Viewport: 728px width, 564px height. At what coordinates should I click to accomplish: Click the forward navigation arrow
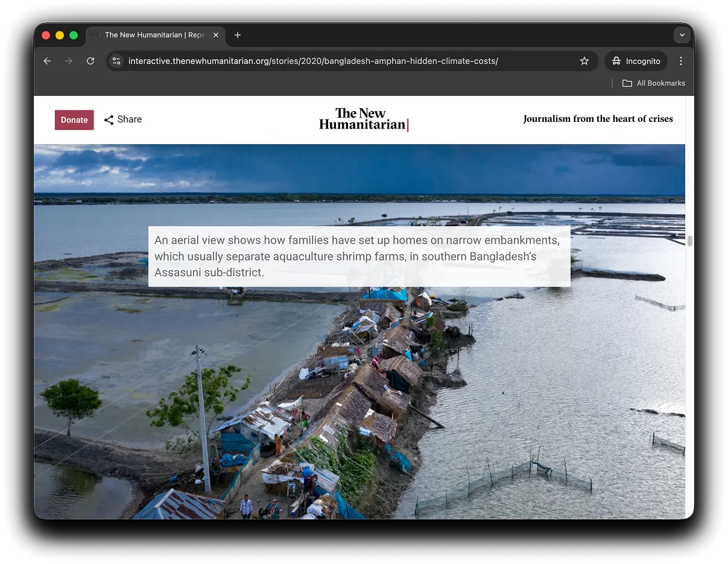click(69, 61)
